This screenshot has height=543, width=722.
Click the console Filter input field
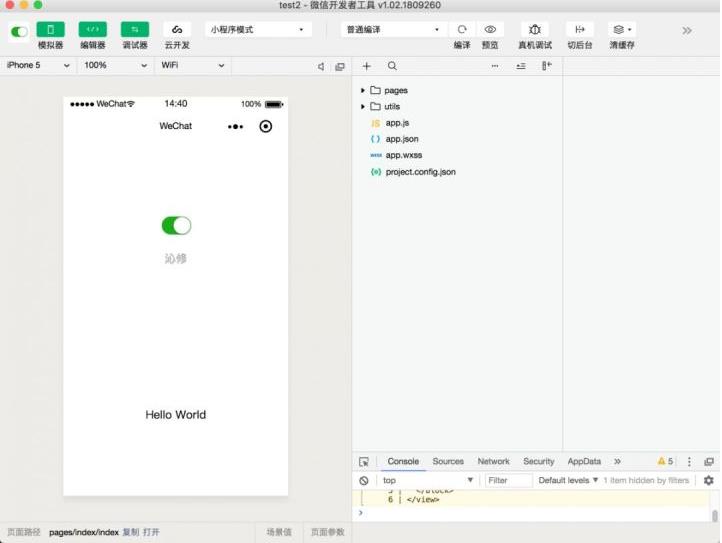[x=508, y=481]
